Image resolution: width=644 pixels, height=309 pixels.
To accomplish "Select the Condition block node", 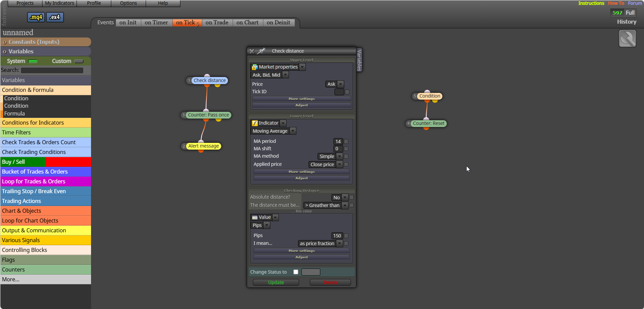I will pyautogui.click(x=430, y=96).
